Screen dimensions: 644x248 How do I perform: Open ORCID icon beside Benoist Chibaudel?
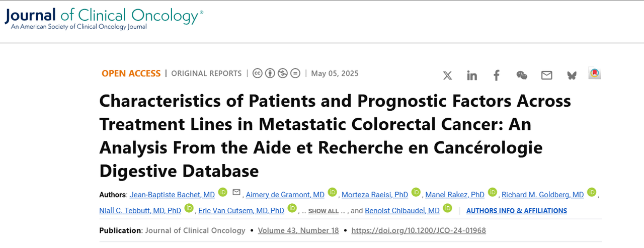pyautogui.click(x=447, y=208)
